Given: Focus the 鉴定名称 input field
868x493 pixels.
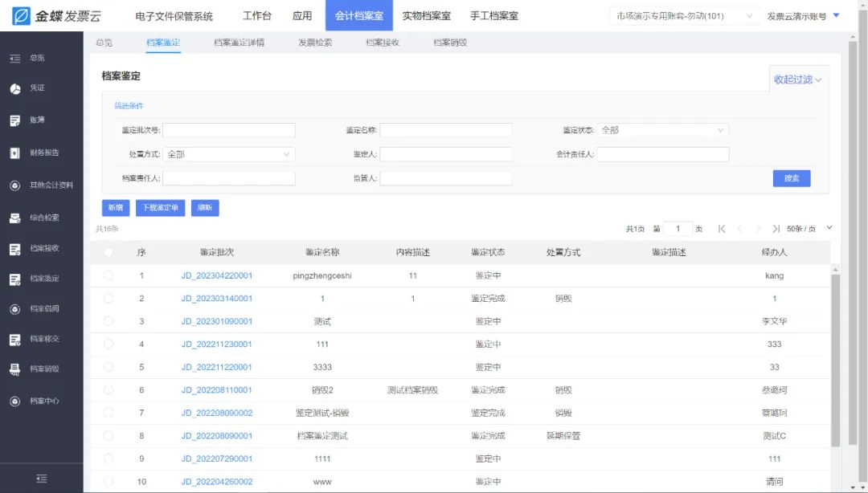Looking at the screenshot, I should click(445, 130).
